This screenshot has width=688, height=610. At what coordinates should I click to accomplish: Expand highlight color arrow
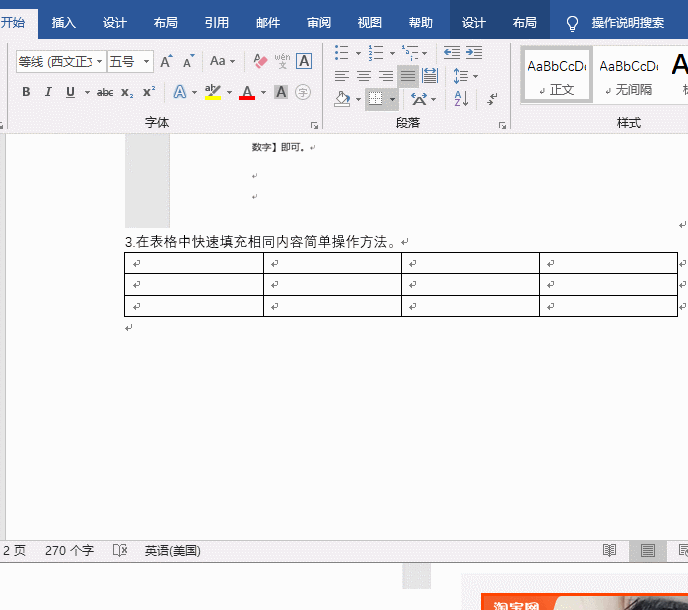click(x=229, y=92)
